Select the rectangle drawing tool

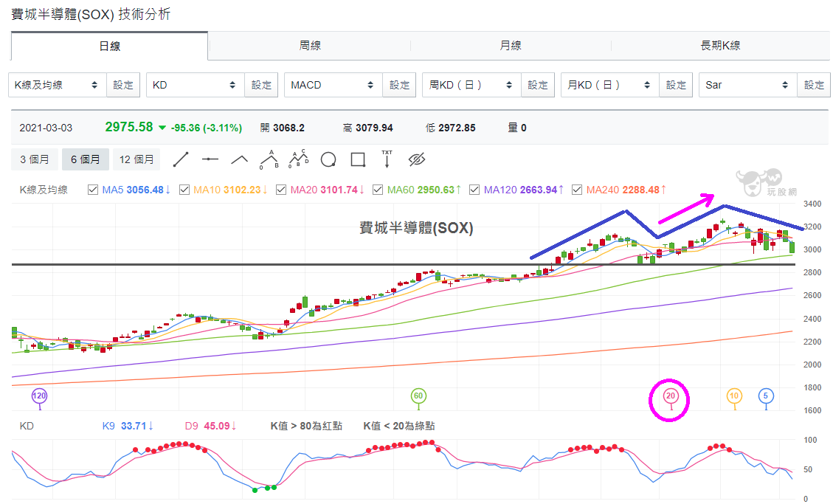pos(358,159)
